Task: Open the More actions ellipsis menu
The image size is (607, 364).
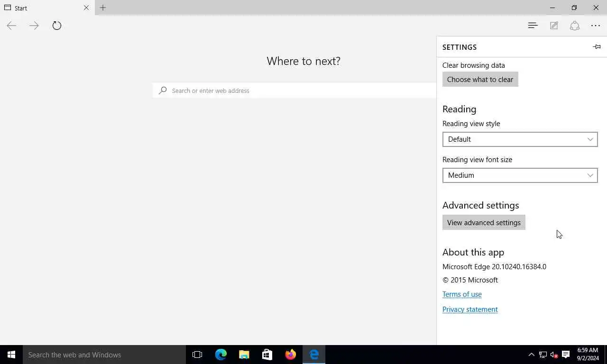Action: [596, 26]
